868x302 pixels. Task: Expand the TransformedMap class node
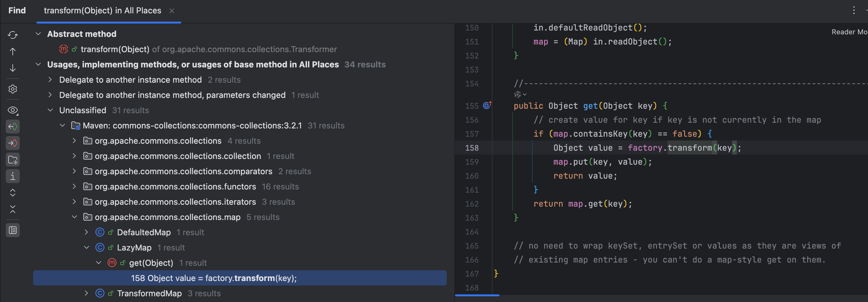tap(87, 293)
